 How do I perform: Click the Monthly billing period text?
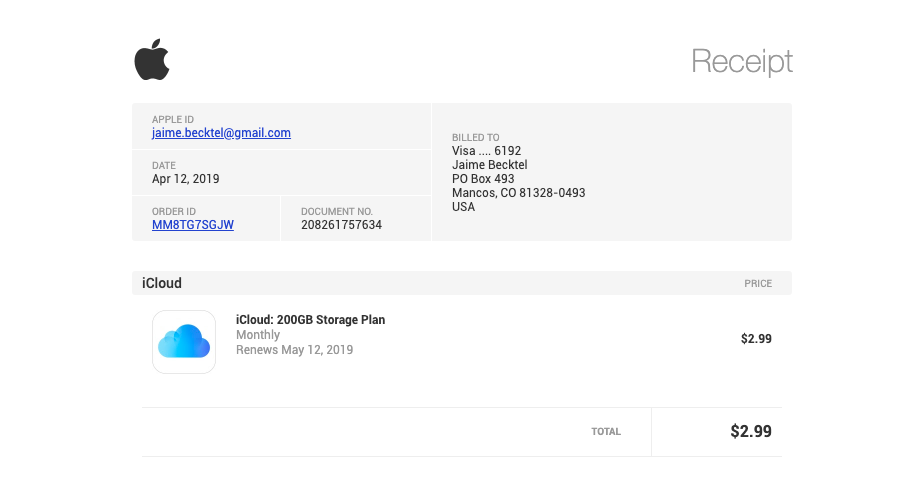[x=258, y=335]
